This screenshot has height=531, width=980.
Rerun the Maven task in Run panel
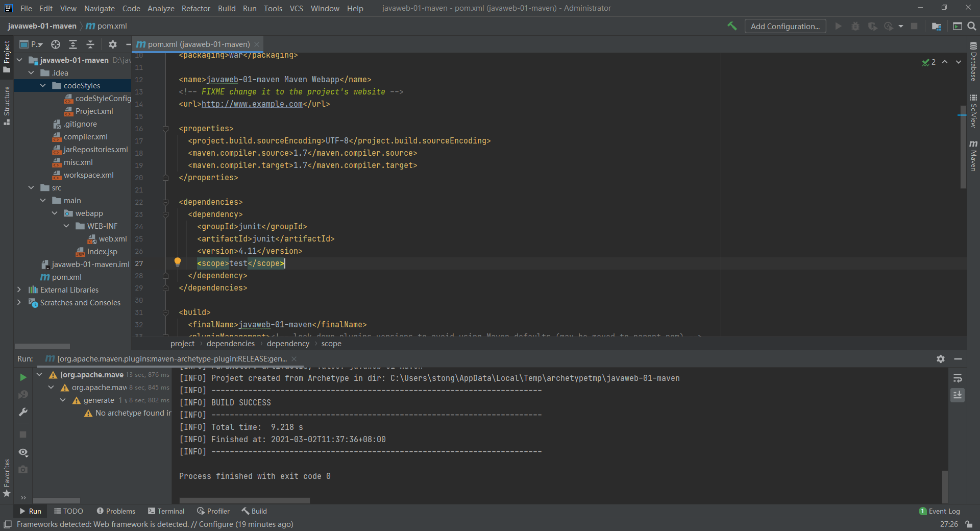coord(23,377)
